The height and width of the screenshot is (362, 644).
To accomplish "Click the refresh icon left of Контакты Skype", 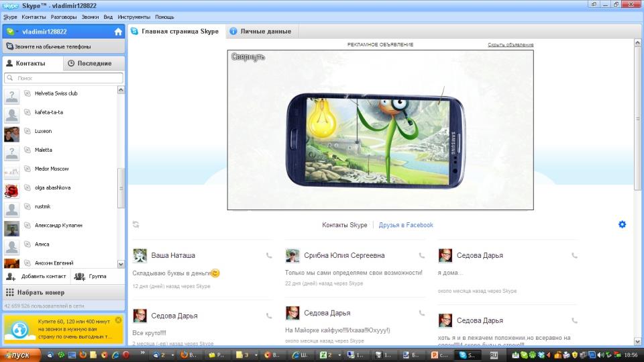I will 136,224.
